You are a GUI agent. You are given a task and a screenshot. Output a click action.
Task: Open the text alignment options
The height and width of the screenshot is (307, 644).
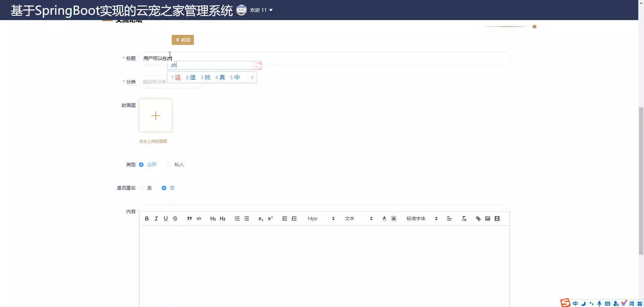449,219
